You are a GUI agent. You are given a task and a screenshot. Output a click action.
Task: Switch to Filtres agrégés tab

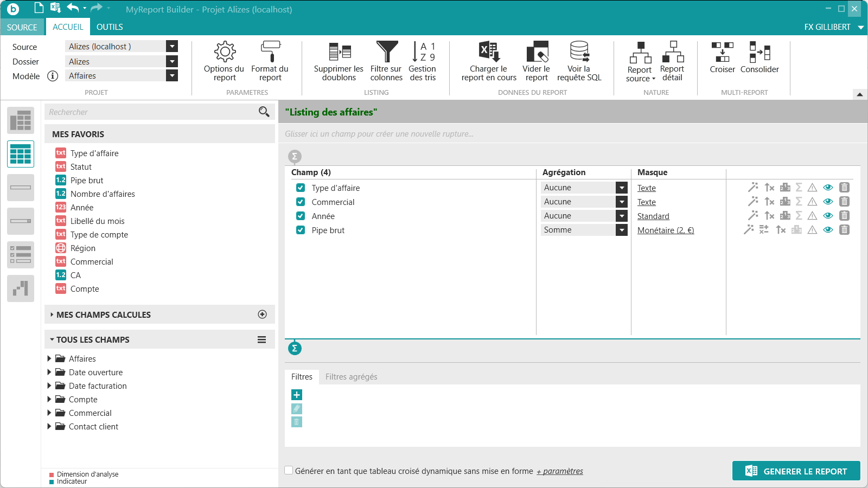[x=351, y=377]
